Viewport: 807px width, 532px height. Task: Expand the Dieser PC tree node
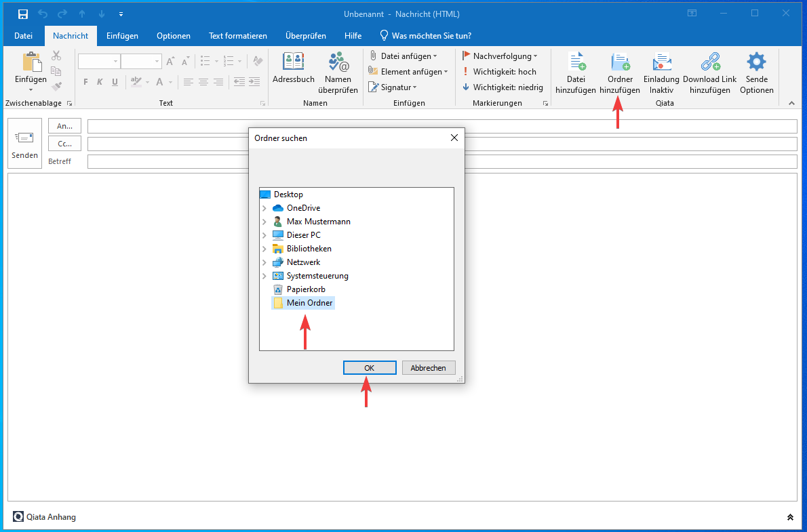pos(264,235)
